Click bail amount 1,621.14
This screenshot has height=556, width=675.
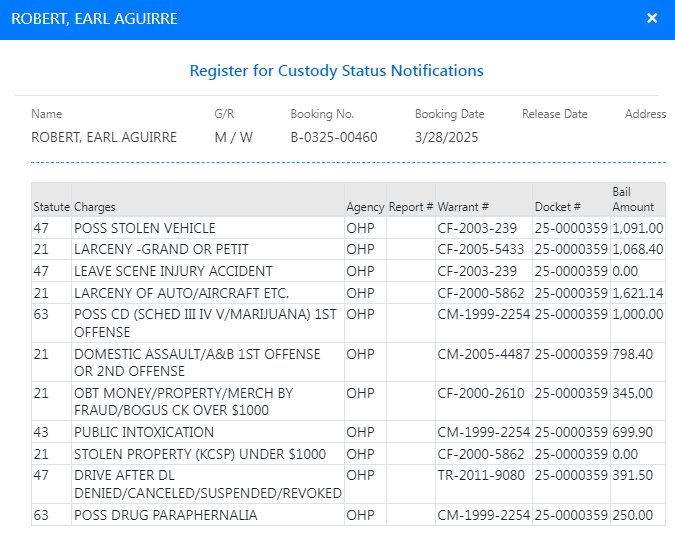(638, 293)
